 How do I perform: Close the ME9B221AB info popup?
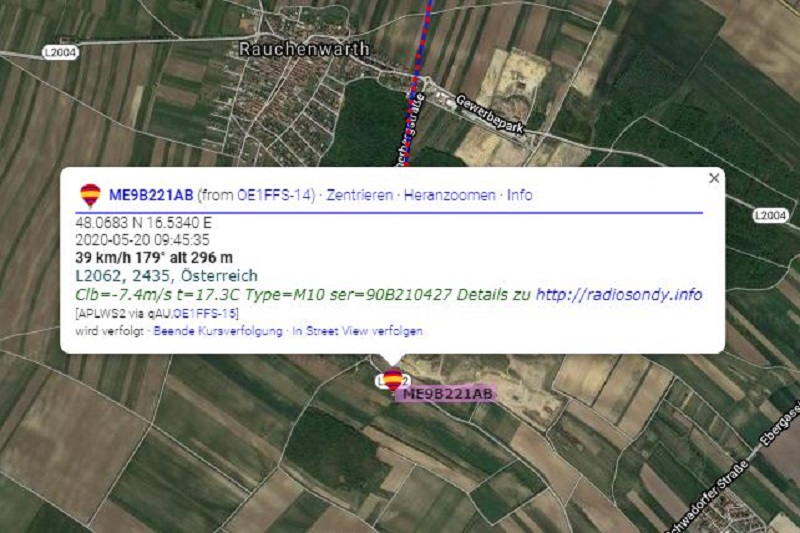714,178
